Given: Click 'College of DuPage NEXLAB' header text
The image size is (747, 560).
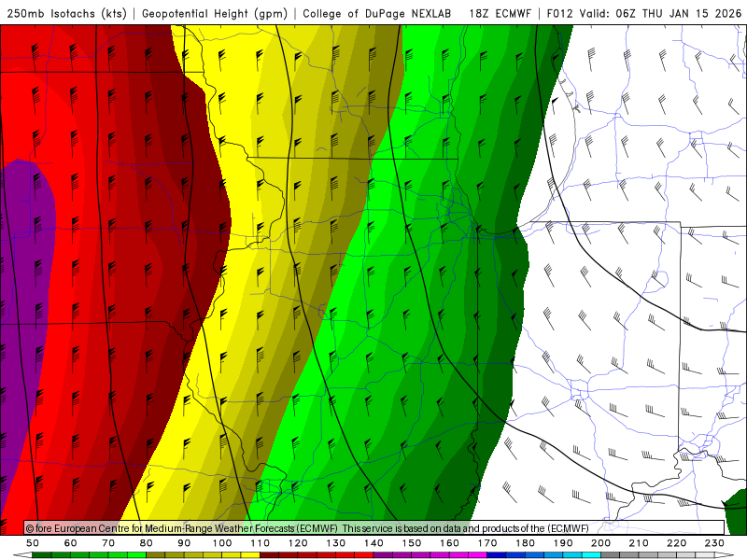Looking at the screenshot, I should [377, 14].
